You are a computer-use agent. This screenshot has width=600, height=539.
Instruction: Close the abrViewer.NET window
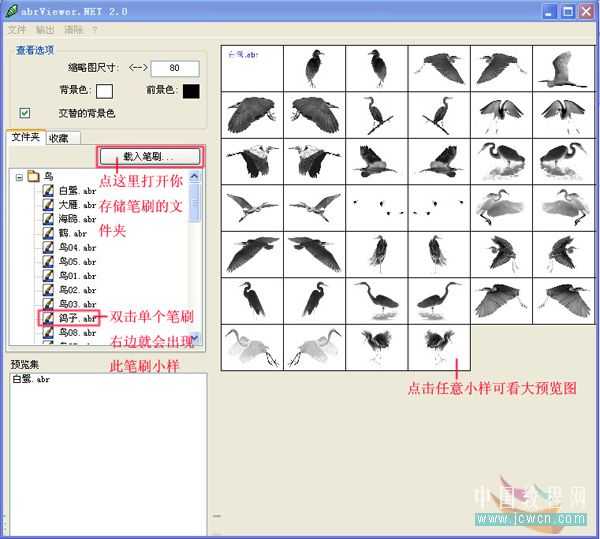point(586,11)
